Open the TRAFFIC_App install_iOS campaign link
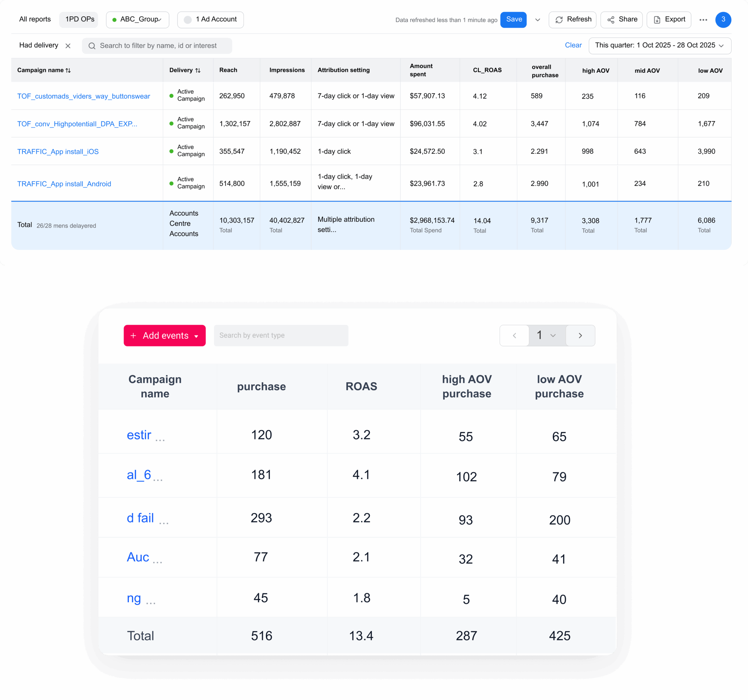 [58, 152]
